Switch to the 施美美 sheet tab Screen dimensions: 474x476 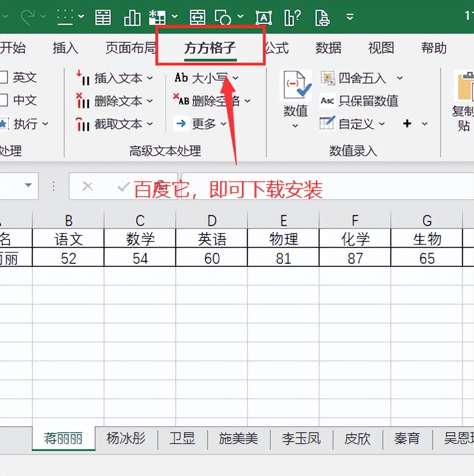click(x=238, y=438)
